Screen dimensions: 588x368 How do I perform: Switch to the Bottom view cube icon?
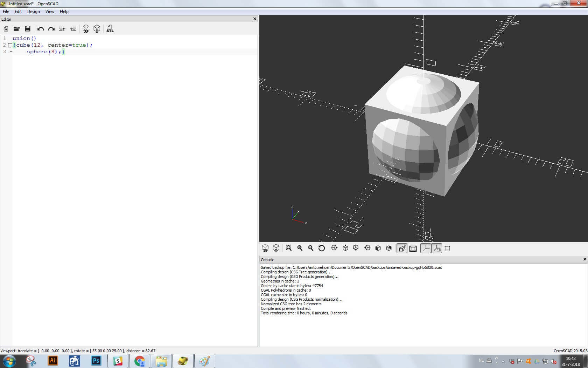pyautogui.click(x=356, y=248)
